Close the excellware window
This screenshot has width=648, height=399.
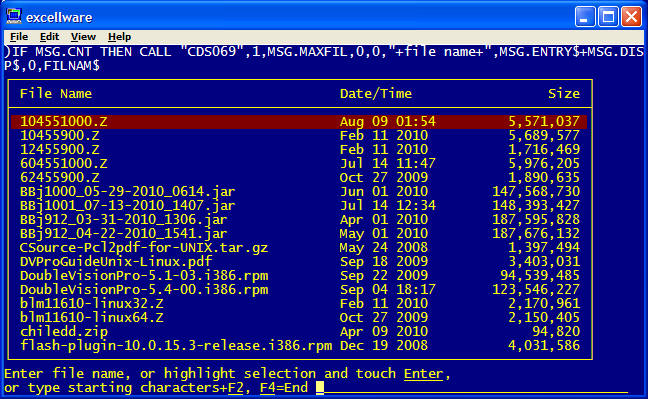point(631,17)
